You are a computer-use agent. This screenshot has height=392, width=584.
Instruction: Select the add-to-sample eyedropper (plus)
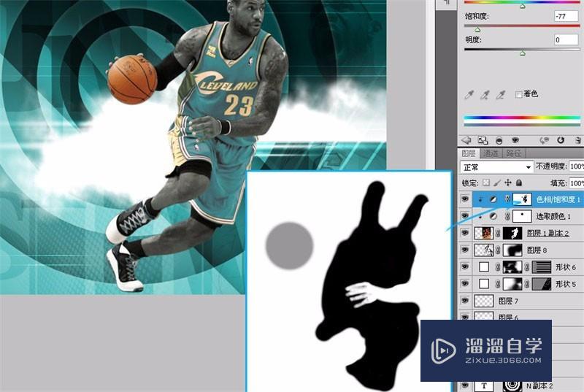tap(485, 95)
